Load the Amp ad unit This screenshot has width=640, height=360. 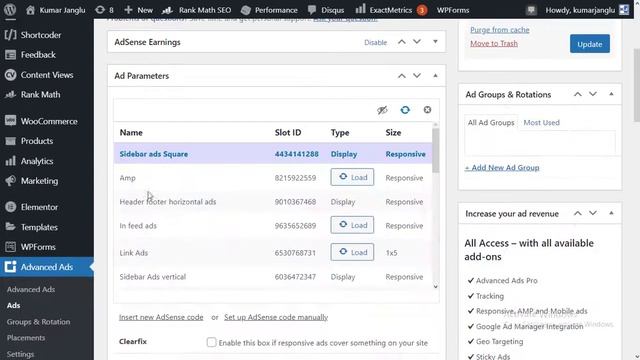[x=352, y=177]
